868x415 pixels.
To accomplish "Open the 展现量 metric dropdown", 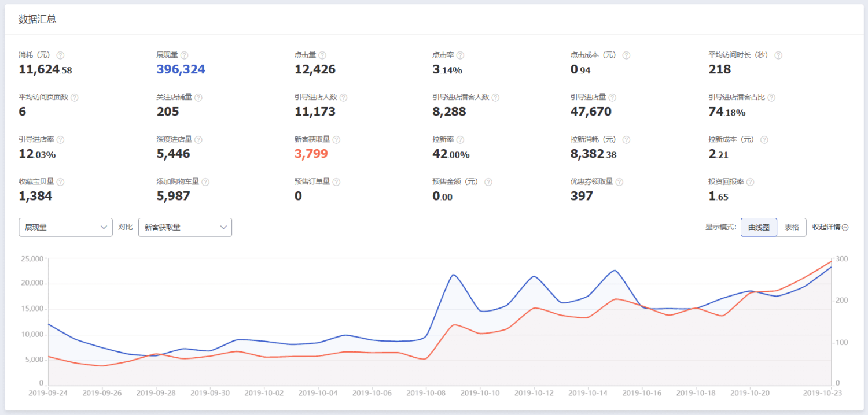I will click(x=65, y=227).
